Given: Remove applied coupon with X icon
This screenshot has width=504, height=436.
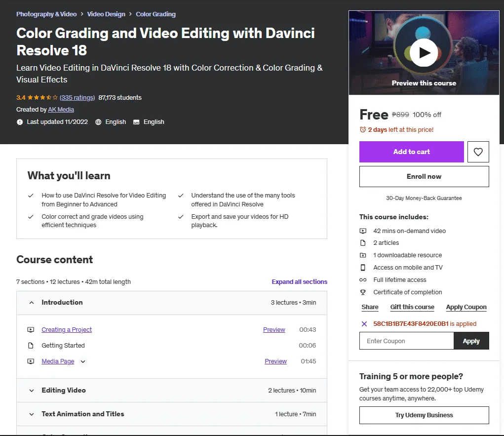Looking at the screenshot, I should coord(364,324).
